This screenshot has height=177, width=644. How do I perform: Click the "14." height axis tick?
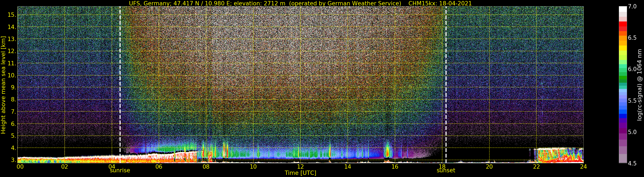[x=12, y=27]
